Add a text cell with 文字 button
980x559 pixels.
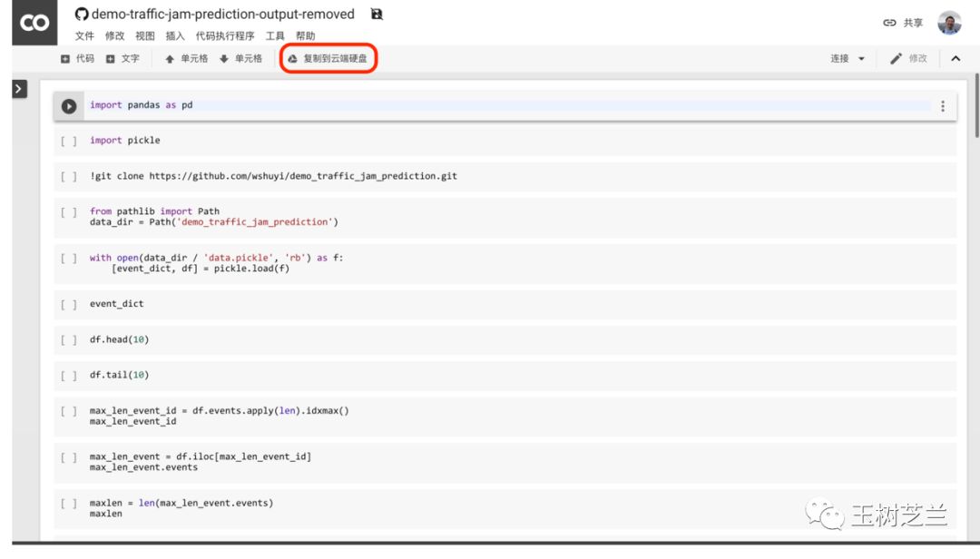122,59
